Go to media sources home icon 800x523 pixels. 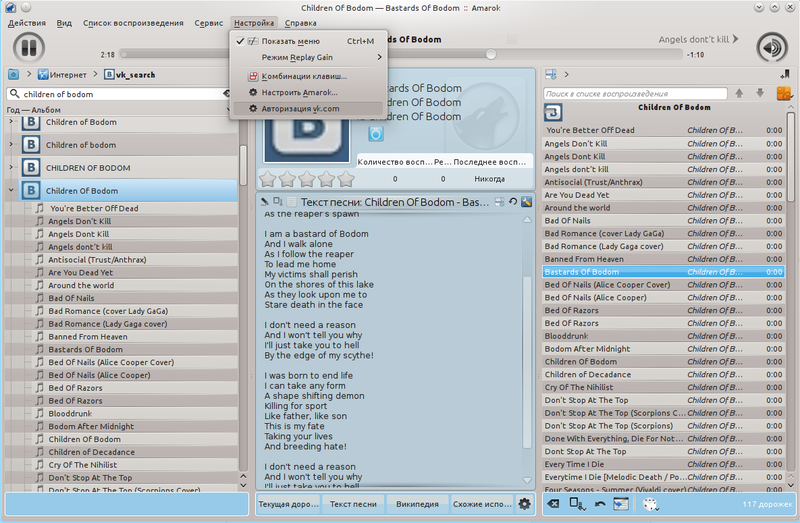[x=13, y=74]
